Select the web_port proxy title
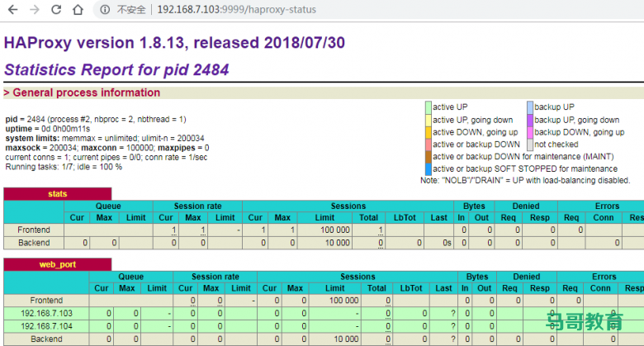This screenshot has width=644, height=346. [x=58, y=264]
